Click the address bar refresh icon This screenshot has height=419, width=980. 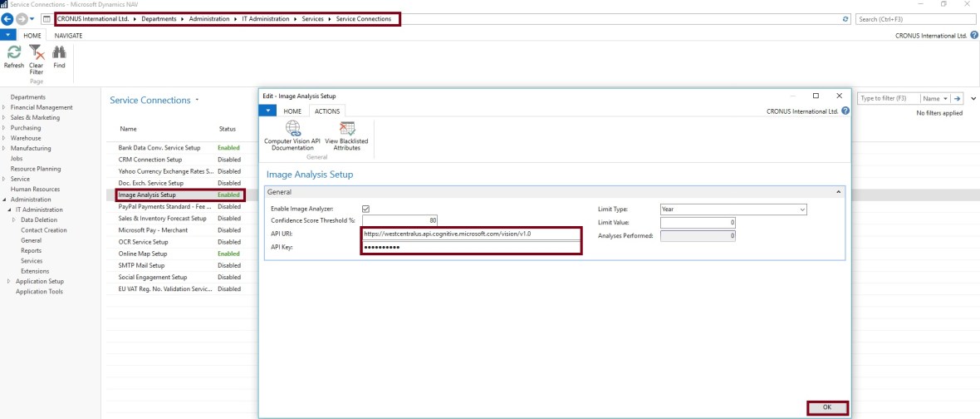(845, 18)
